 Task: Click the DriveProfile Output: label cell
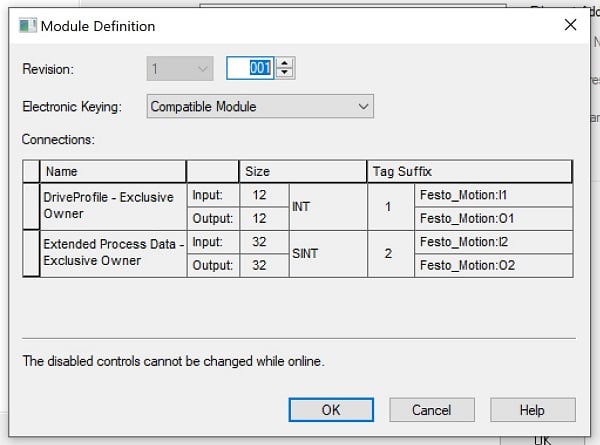(213, 218)
